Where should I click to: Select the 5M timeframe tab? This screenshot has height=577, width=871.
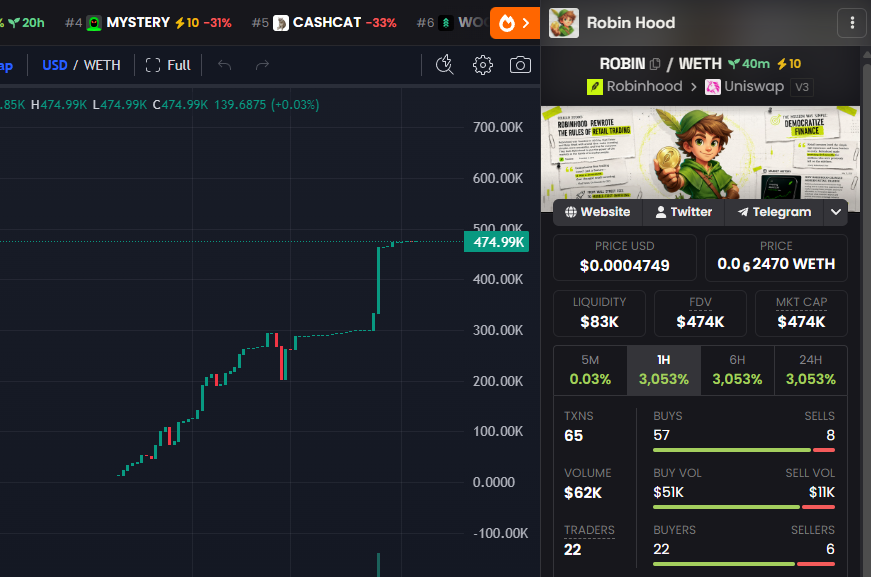click(590, 370)
